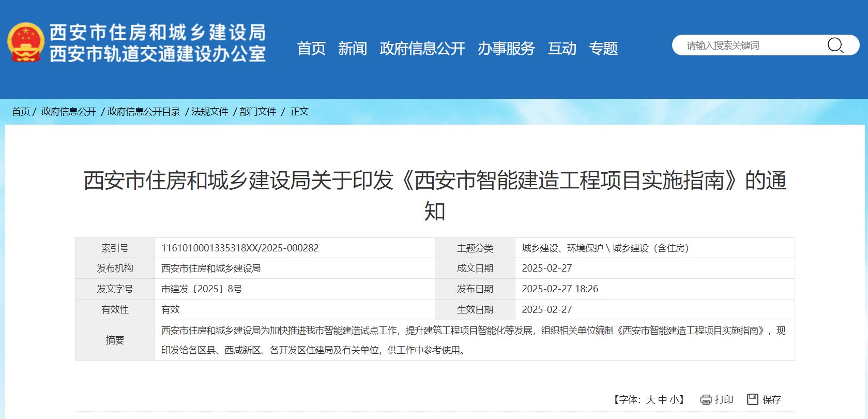
Task: Open the 互动 navigation menu
Action: 562,49
